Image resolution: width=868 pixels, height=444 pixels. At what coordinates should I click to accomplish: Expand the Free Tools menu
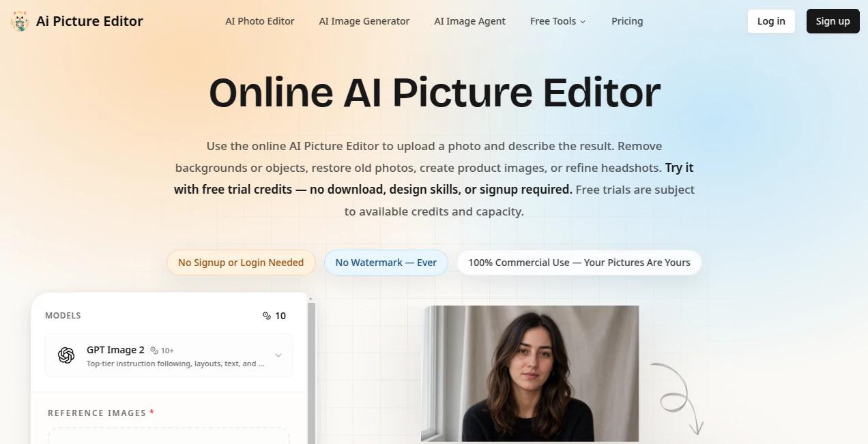(x=558, y=21)
